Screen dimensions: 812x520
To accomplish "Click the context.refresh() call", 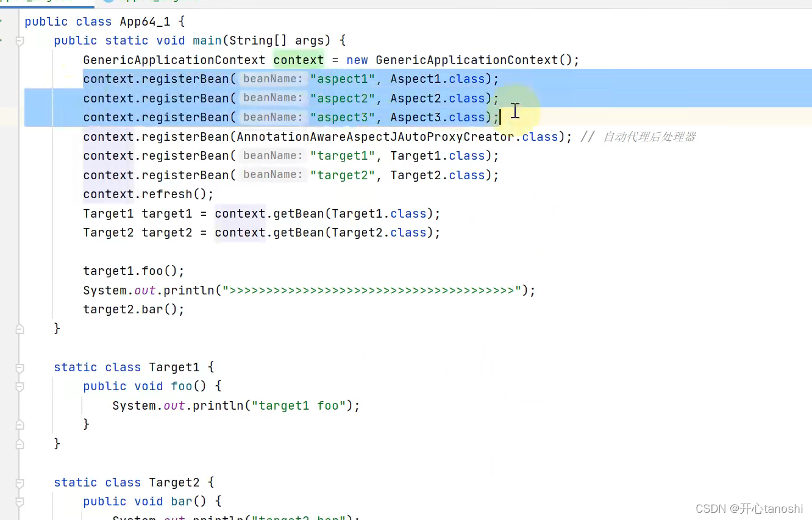I will pos(149,194).
